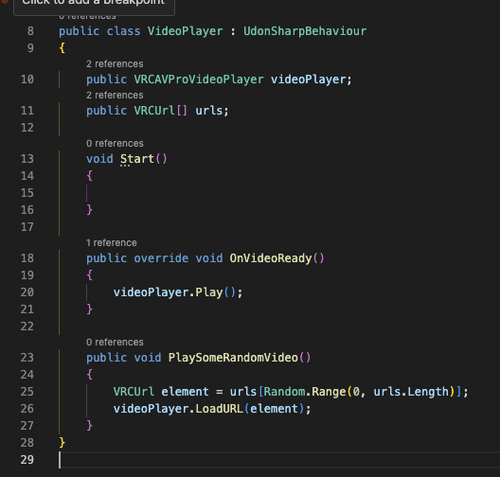Click the opening brace on line 9
This screenshot has width=500, height=477.
pos(62,48)
